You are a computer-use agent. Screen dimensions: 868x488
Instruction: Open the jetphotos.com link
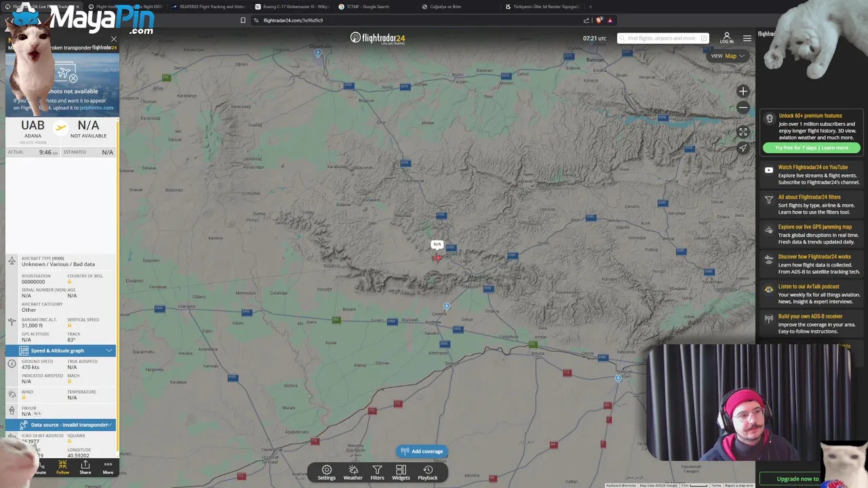click(96, 108)
